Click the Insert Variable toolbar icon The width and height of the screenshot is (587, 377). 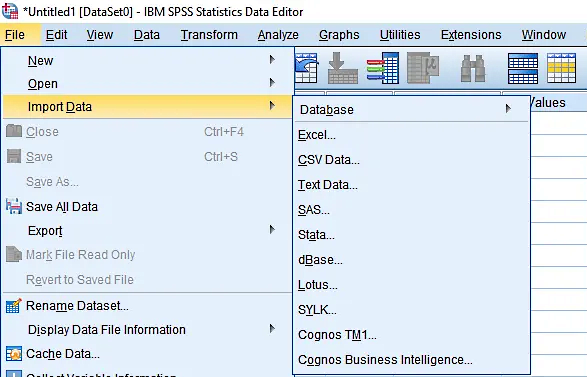(x=561, y=68)
